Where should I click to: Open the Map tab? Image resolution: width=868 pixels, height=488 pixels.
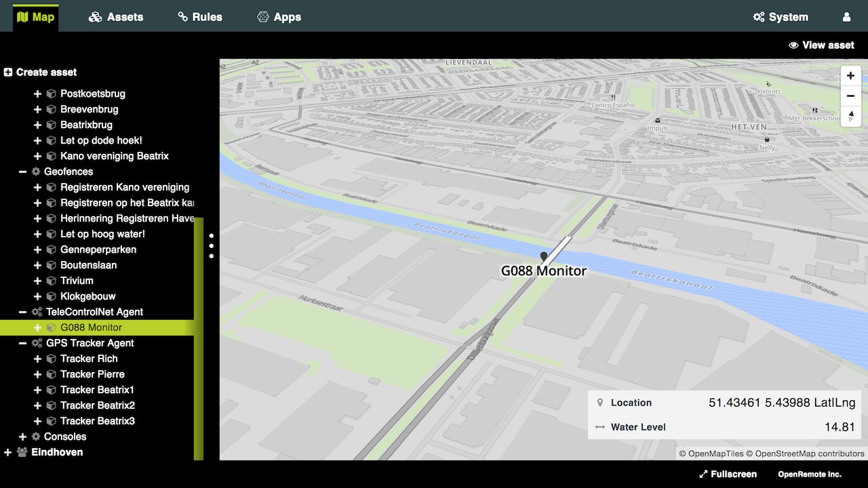click(35, 17)
